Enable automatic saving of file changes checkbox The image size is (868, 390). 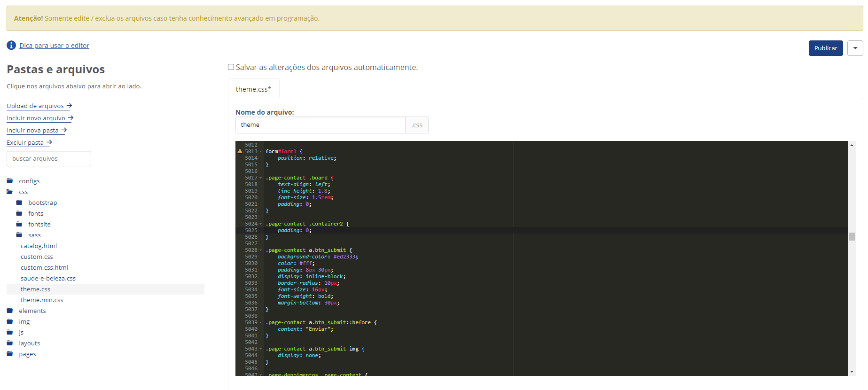point(231,67)
